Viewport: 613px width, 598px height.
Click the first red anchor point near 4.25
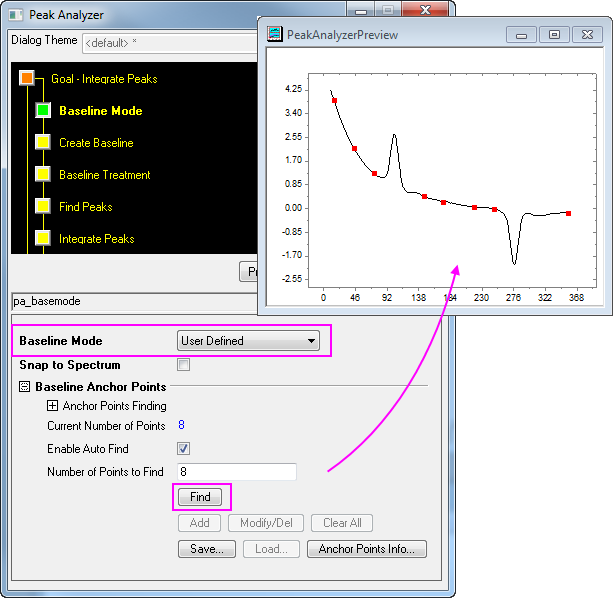point(334,100)
